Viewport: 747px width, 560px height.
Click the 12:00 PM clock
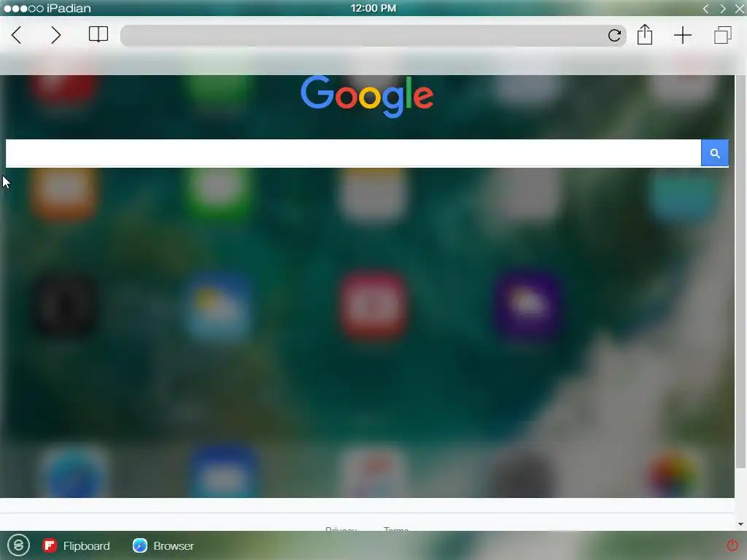pos(373,8)
